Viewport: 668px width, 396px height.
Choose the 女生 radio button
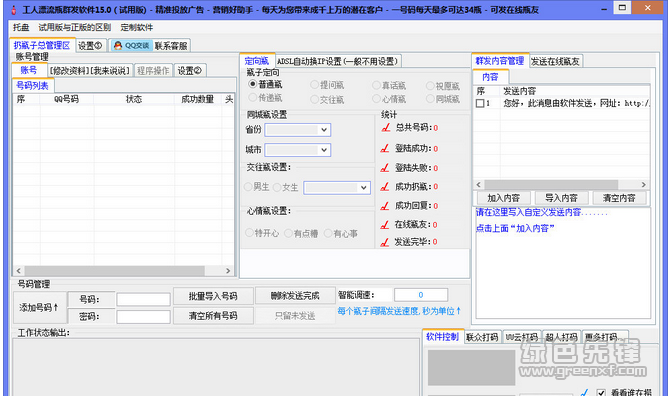coord(277,187)
